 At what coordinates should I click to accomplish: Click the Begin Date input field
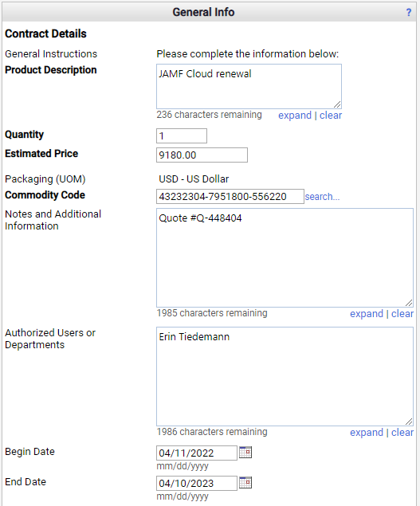click(197, 453)
